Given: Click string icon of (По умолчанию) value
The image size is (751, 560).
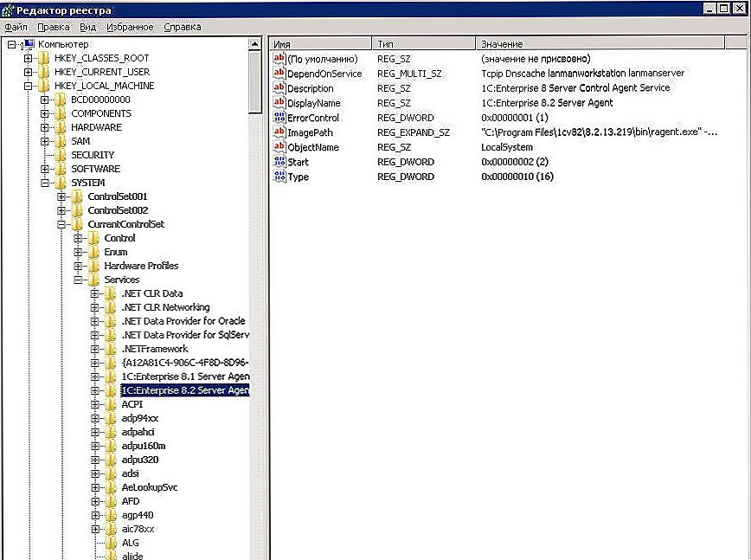Looking at the screenshot, I should pos(279,59).
